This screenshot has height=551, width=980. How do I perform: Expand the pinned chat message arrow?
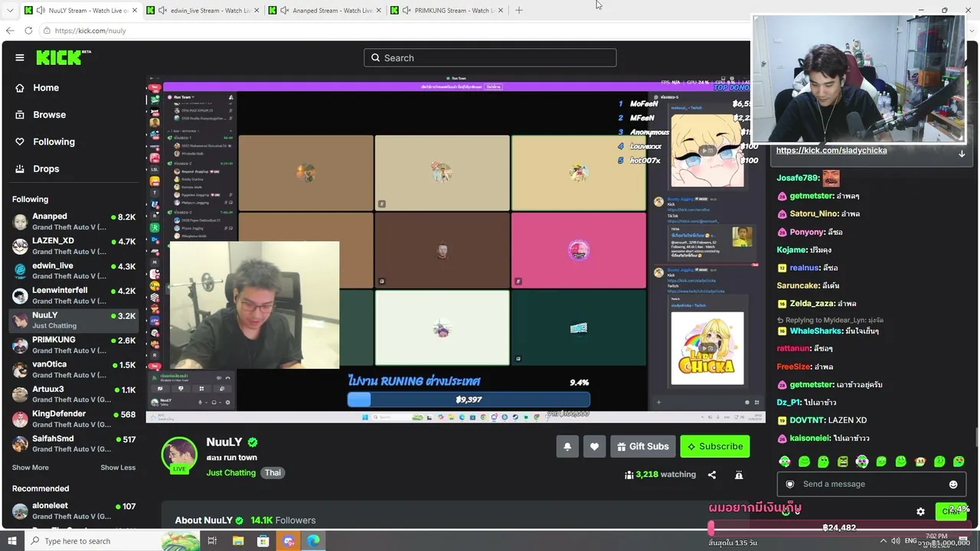962,154
